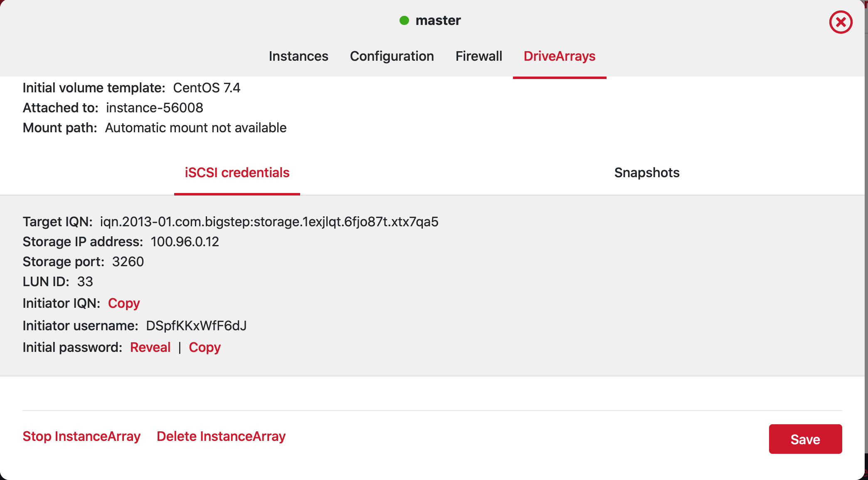
Task: Click the initiator username DSpfKKxWfF6dJ
Action: coord(196,326)
